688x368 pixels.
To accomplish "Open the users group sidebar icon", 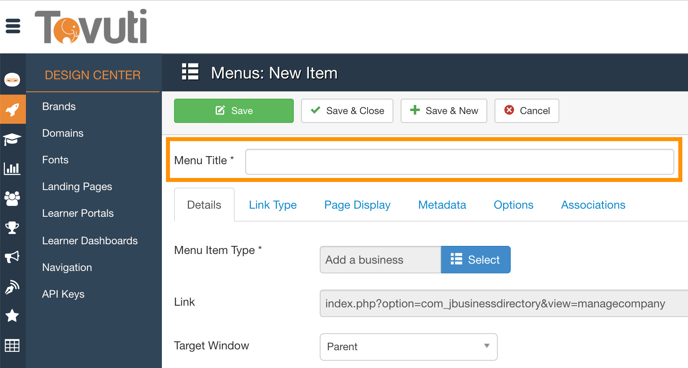I will click(12, 198).
